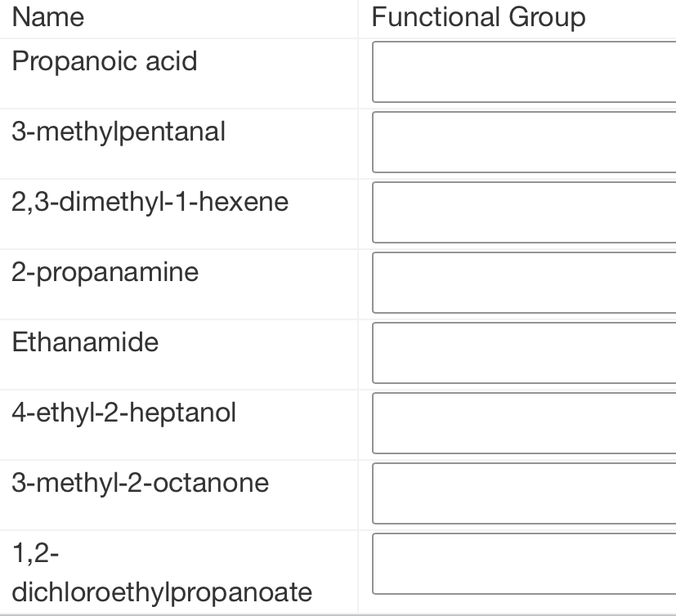Viewport: 676px width, 616px height.
Task: Click the 2-propanamine label
Action: [105, 272]
